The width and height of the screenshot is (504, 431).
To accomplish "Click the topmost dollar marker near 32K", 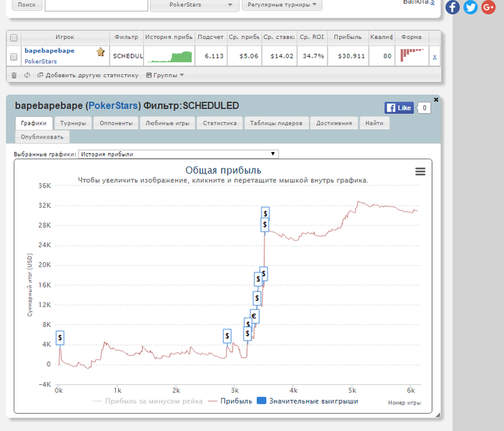I will coord(265,213).
